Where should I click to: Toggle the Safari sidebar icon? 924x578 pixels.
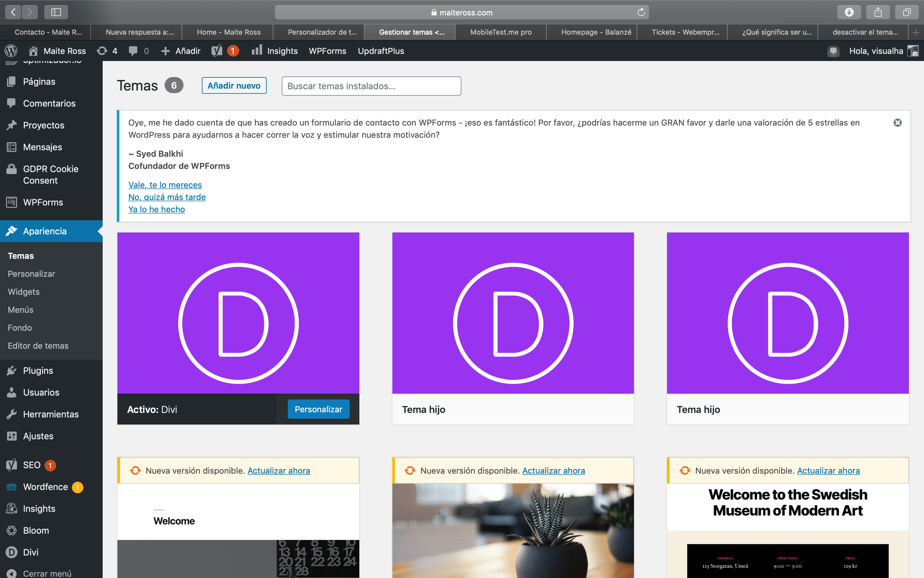(56, 12)
